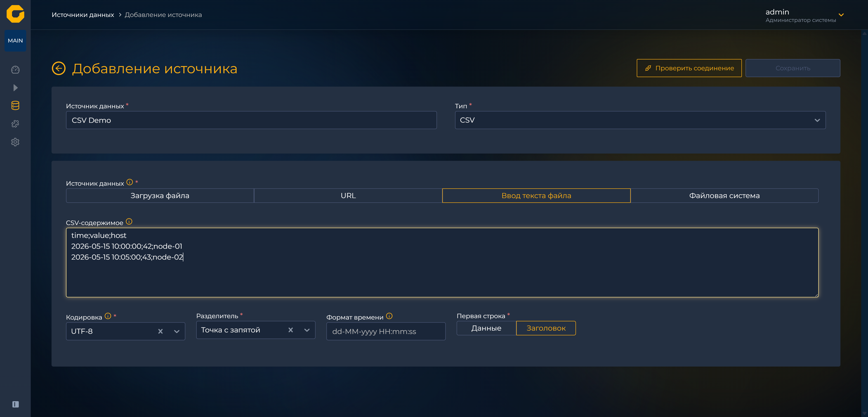Click into the CSV-содержимое text area
868x417 pixels.
tap(442, 262)
